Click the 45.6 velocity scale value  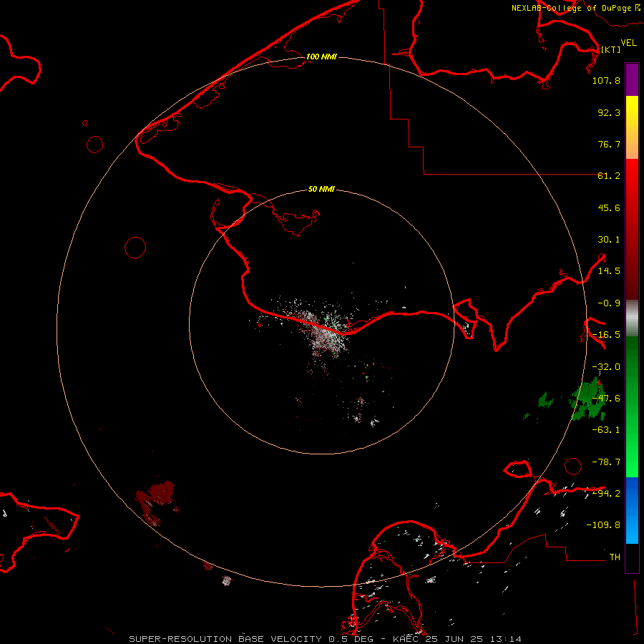coord(609,208)
